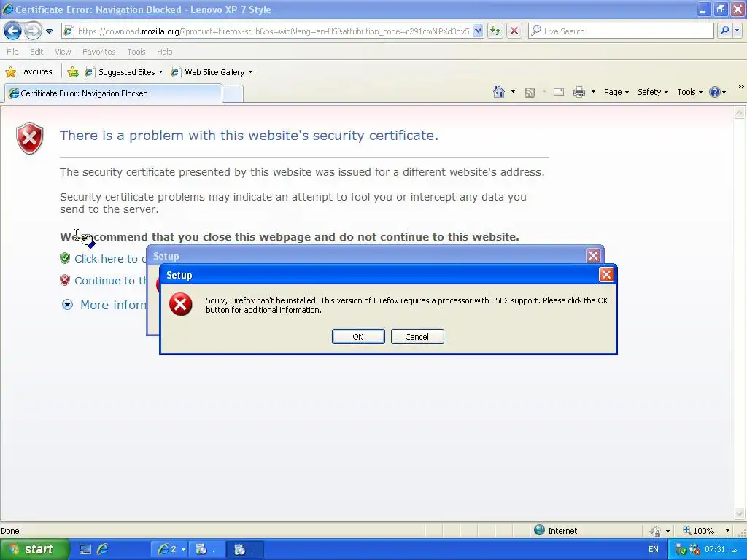Click the Read Mail icon

(559, 92)
